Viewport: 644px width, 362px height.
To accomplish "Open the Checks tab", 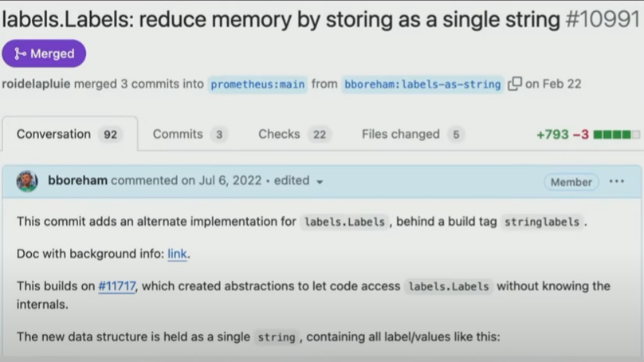I will [294, 135].
